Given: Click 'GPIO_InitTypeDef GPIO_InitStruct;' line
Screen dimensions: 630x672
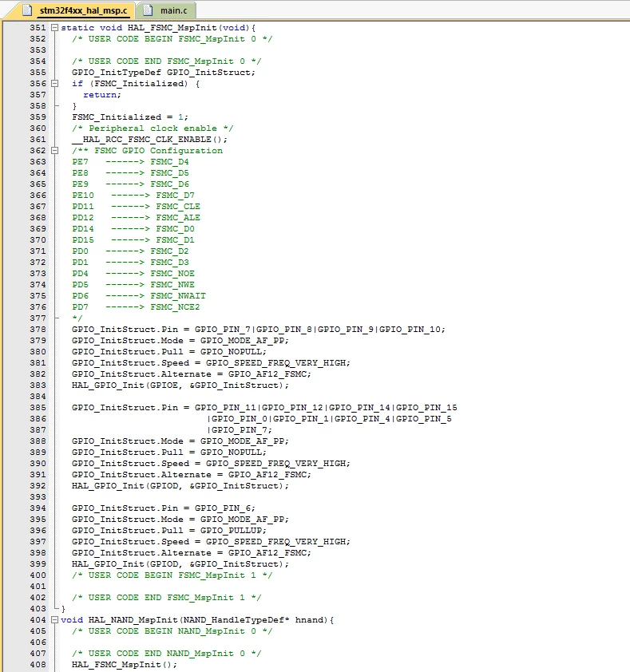Looking at the screenshot, I should pyautogui.click(x=164, y=73).
